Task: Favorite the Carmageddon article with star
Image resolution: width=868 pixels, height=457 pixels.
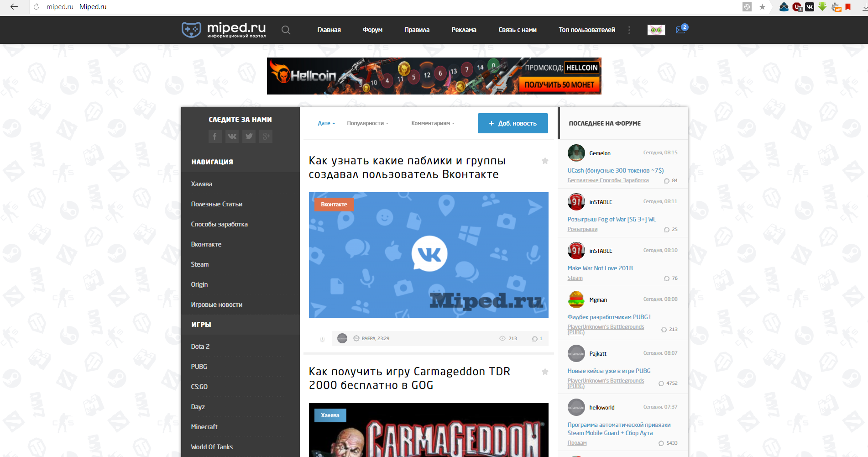Action: point(545,372)
